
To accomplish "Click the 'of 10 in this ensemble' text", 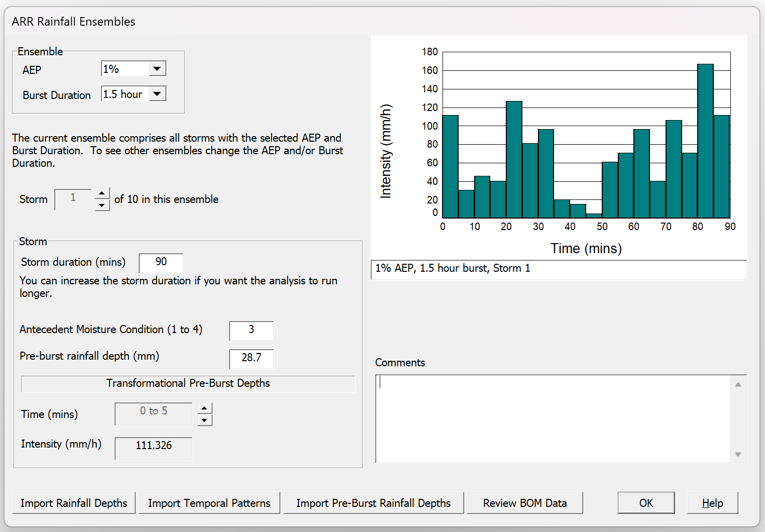I will (166, 199).
